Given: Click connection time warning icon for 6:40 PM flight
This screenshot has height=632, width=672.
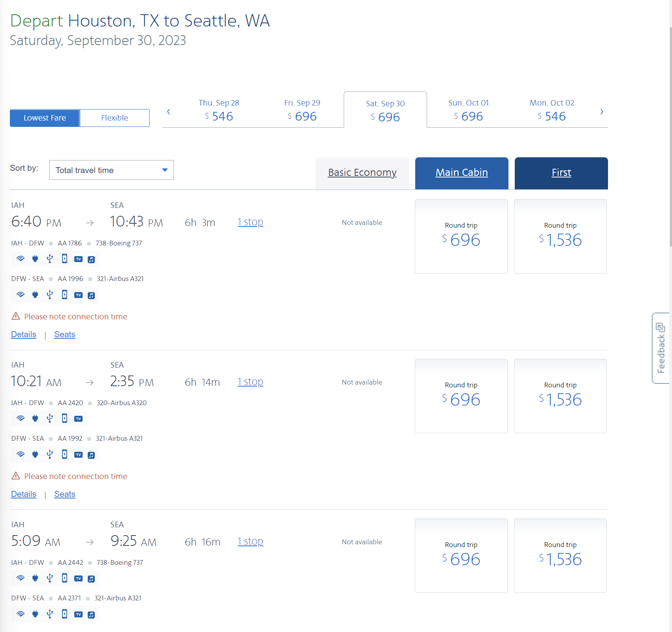Looking at the screenshot, I should [16, 316].
